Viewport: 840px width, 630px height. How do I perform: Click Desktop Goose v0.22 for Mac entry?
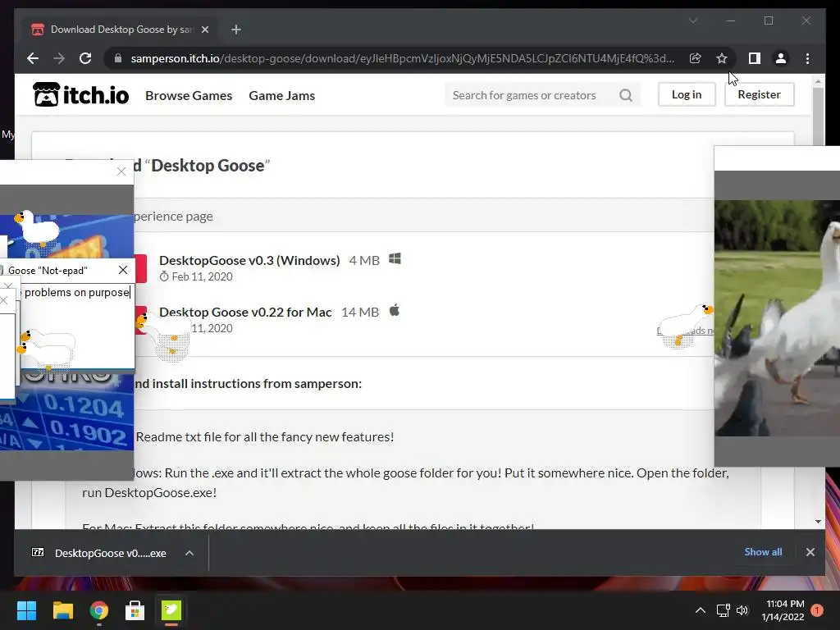[x=245, y=312]
